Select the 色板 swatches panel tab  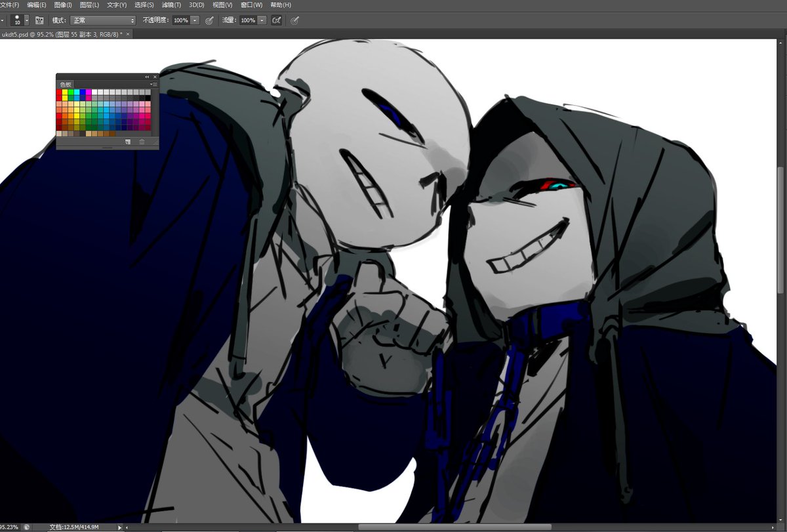[66, 84]
